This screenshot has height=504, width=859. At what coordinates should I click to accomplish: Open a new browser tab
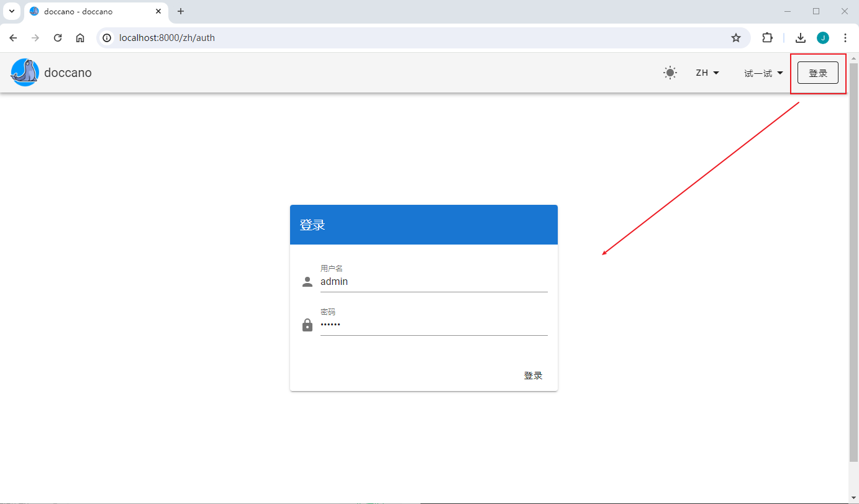(181, 12)
